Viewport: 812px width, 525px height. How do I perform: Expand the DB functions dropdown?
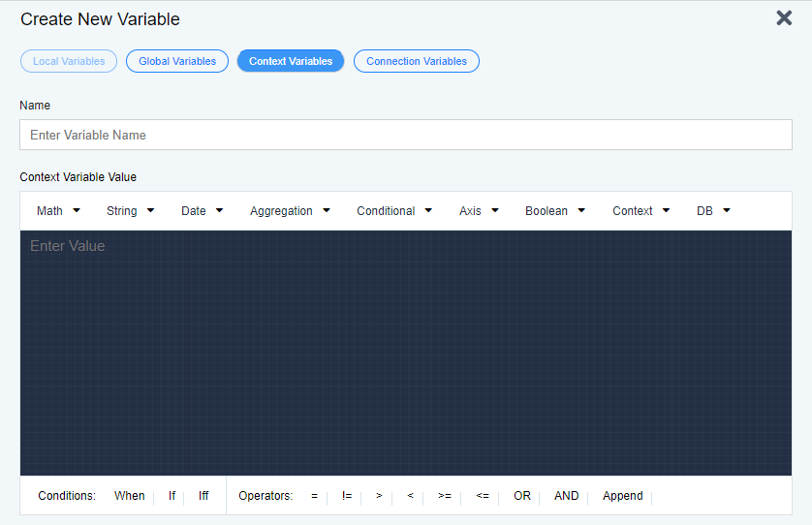pos(713,211)
